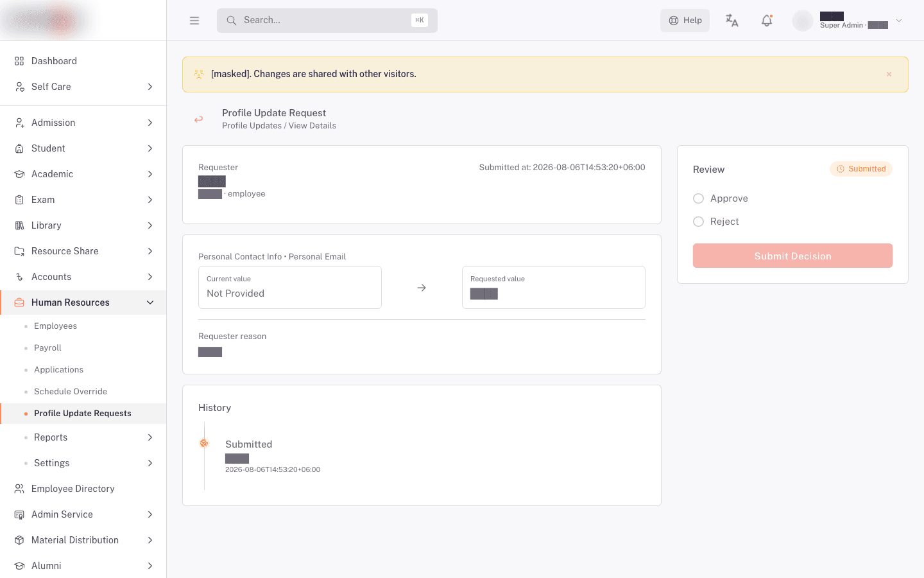This screenshot has height=578, width=924.
Task: Go back using the return arrow icon
Action: click(199, 119)
